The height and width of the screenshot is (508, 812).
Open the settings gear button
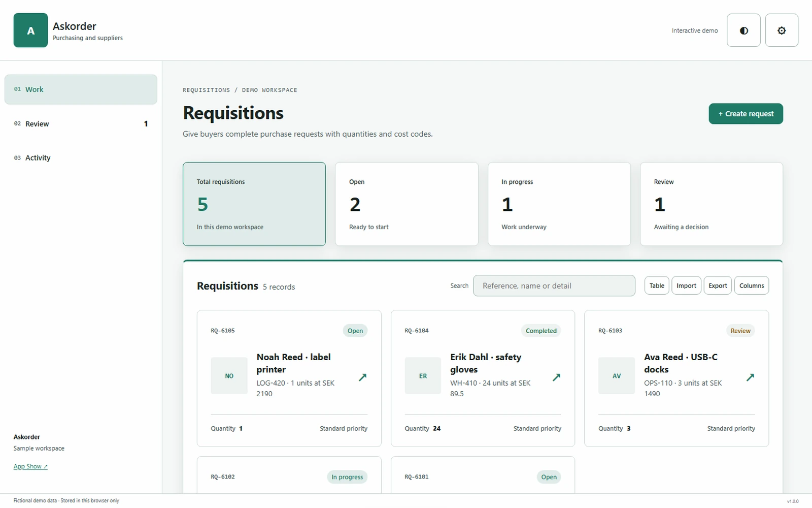(782, 30)
